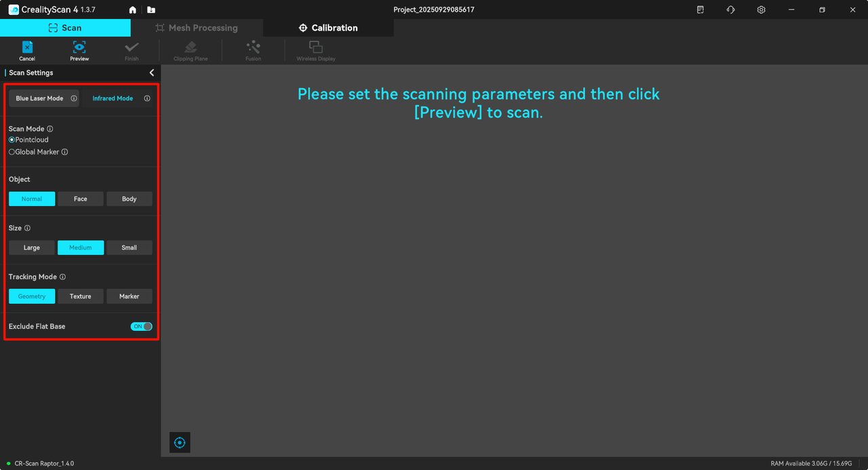
Task: Open the customer support headset icon
Action: pyautogui.click(x=730, y=9)
